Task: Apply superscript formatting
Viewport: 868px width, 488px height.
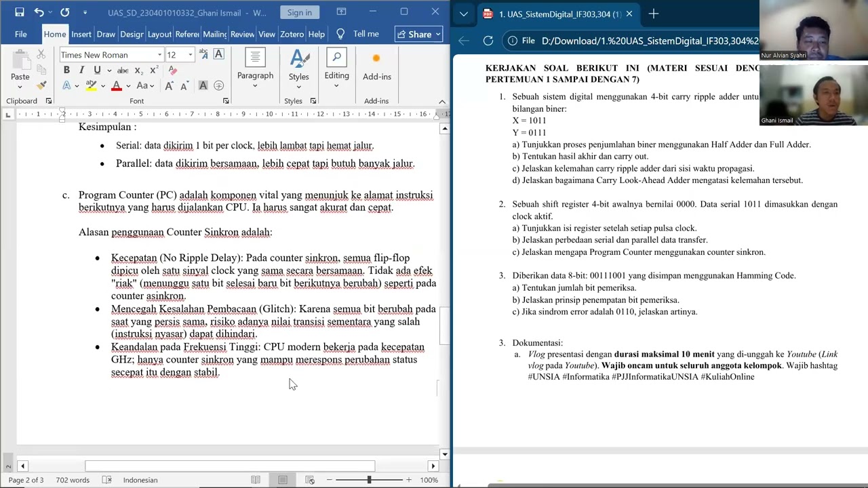Action: tap(154, 70)
